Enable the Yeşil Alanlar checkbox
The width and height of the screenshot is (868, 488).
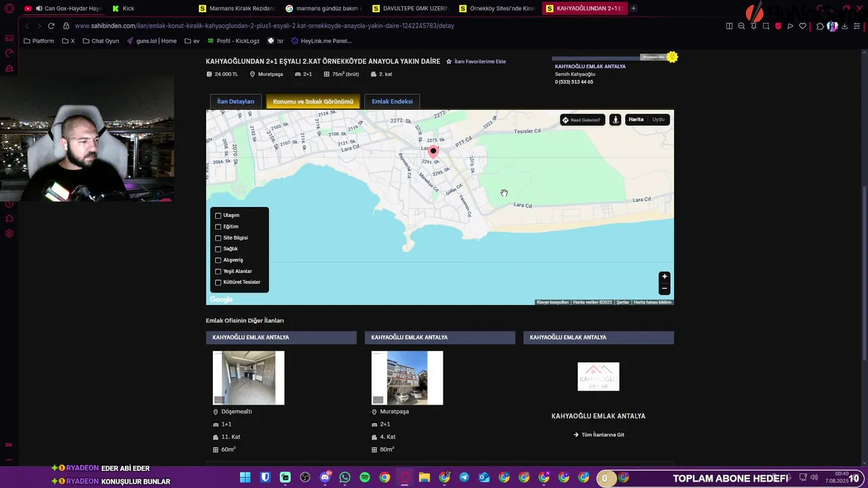point(218,271)
